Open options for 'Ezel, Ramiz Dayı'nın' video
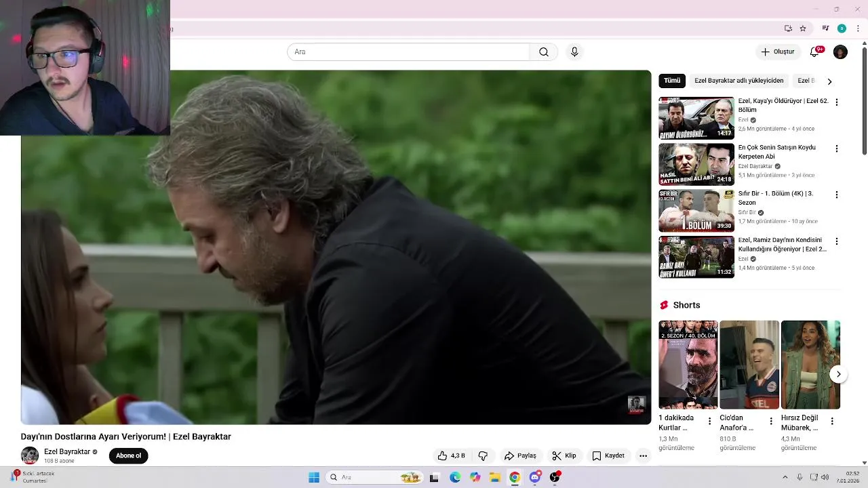This screenshot has height=488, width=868. click(x=836, y=241)
